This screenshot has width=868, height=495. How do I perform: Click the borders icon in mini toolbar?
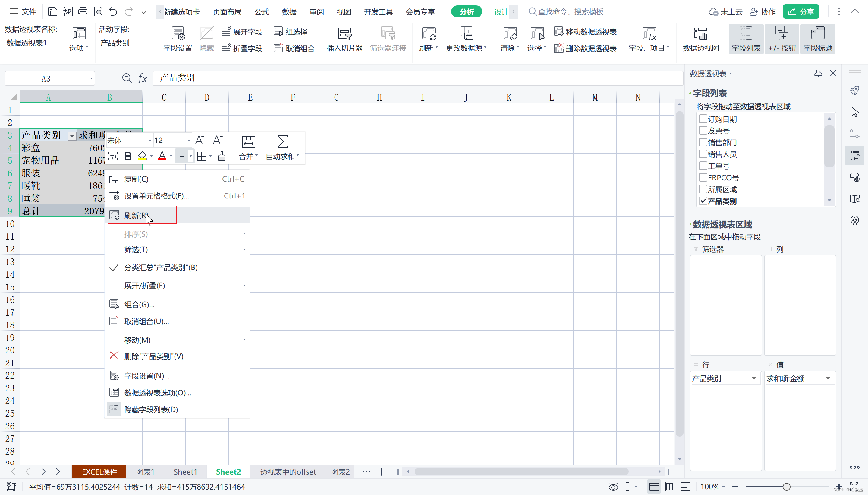[202, 156]
